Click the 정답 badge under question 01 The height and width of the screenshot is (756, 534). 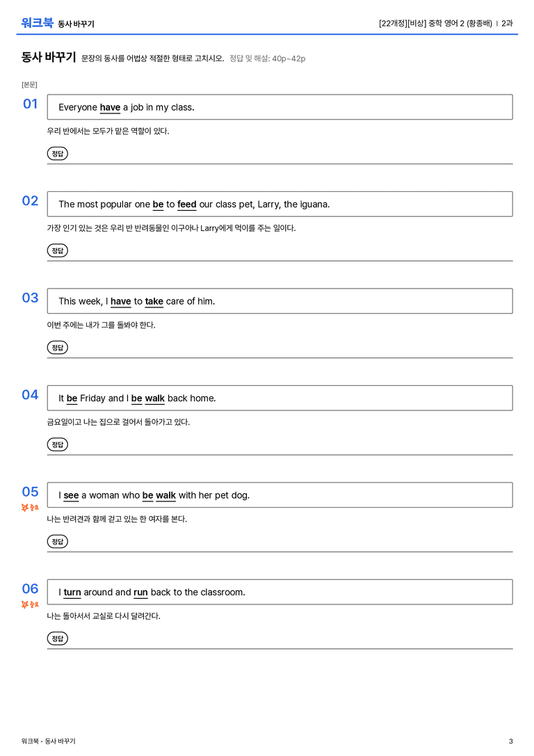click(57, 154)
